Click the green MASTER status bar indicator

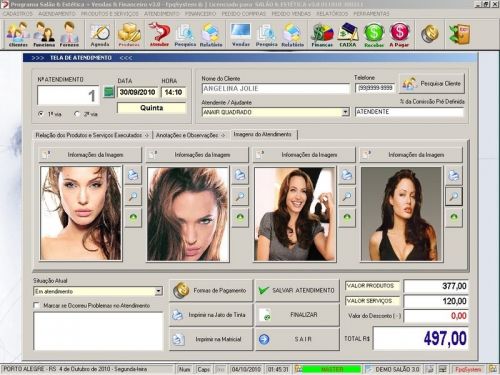[x=332, y=369]
